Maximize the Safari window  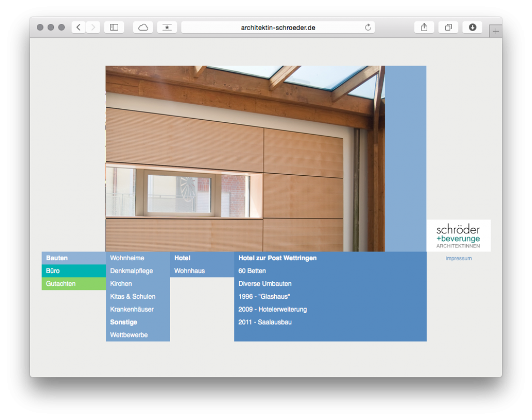pyautogui.click(x=61, y=27)
